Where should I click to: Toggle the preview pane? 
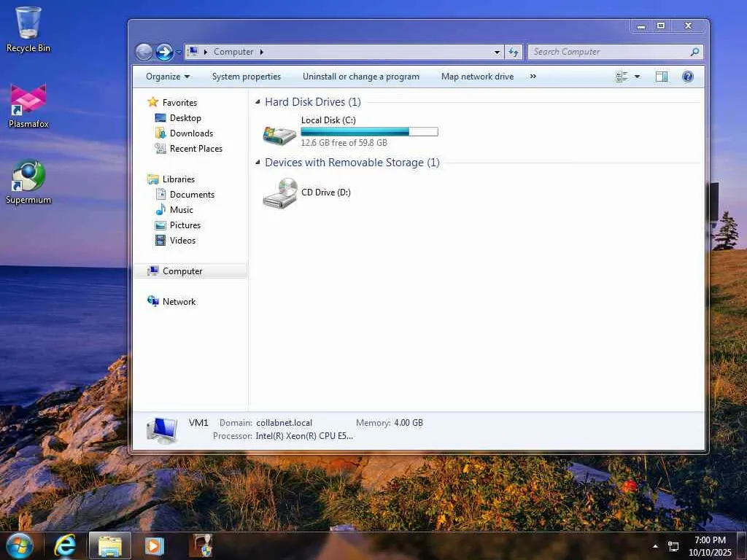tap(661, 77)
